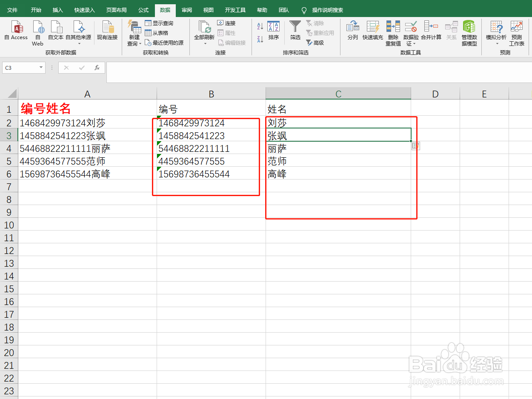Screen dimensions: 532x399
Task: Click cell B3 with 1458842541223
Action: tap(211, 136)
